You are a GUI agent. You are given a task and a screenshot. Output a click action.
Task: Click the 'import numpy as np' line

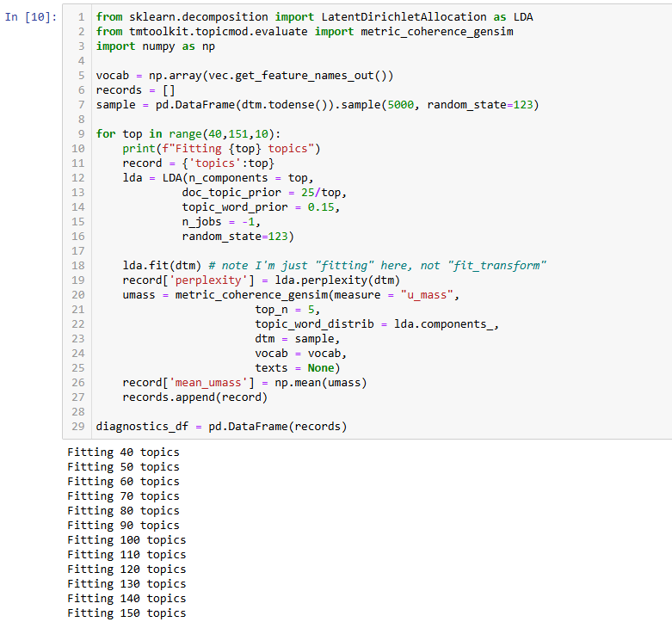pos(155,46)
